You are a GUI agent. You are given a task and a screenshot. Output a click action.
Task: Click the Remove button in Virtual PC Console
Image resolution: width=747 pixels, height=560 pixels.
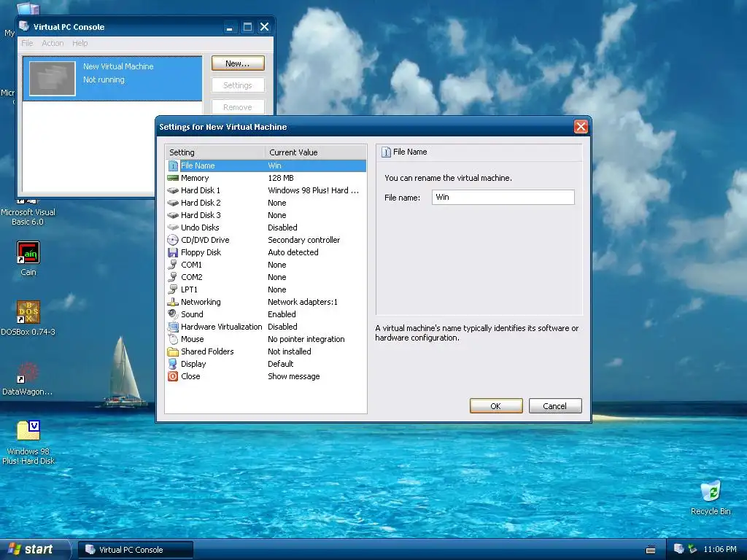238,107
